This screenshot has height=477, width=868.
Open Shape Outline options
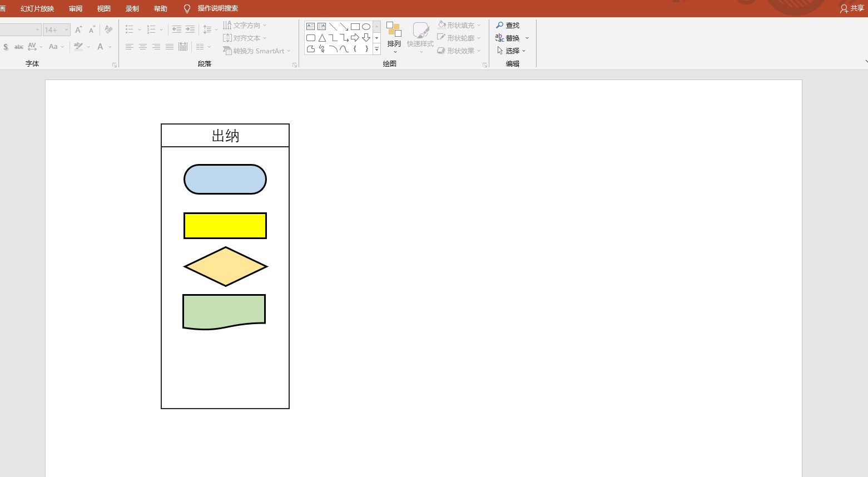[459, 38]
